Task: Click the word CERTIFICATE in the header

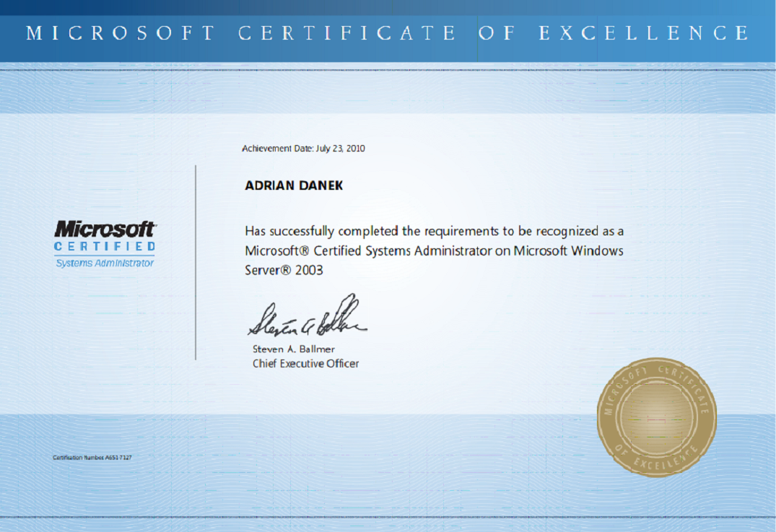Action: (347, 33)
